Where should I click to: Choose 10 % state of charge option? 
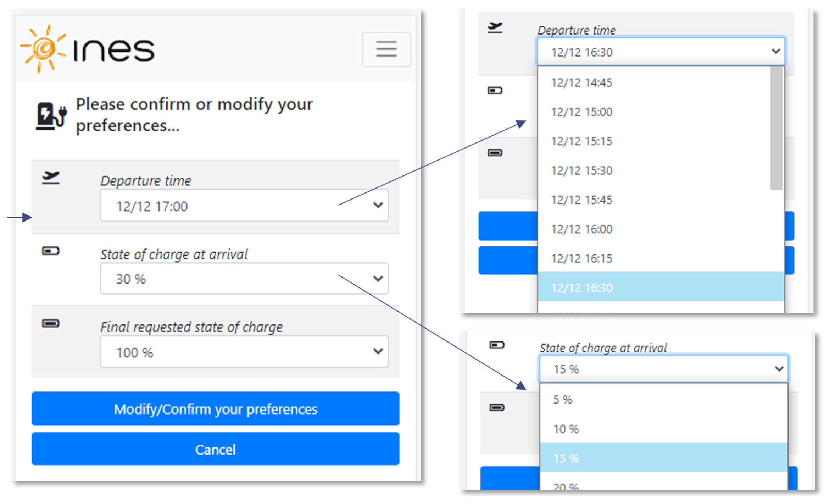(x=566, y=429)
